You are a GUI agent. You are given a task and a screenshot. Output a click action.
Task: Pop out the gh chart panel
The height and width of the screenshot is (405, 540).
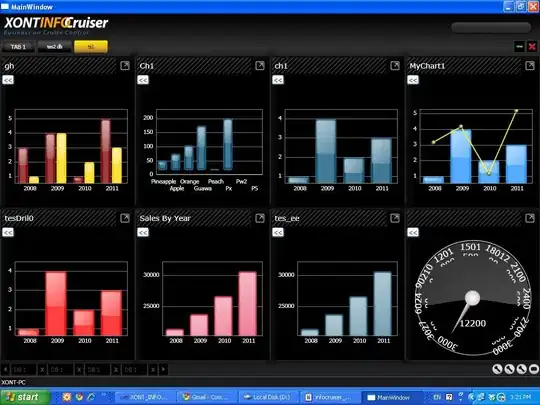click(x=125, y=65)
